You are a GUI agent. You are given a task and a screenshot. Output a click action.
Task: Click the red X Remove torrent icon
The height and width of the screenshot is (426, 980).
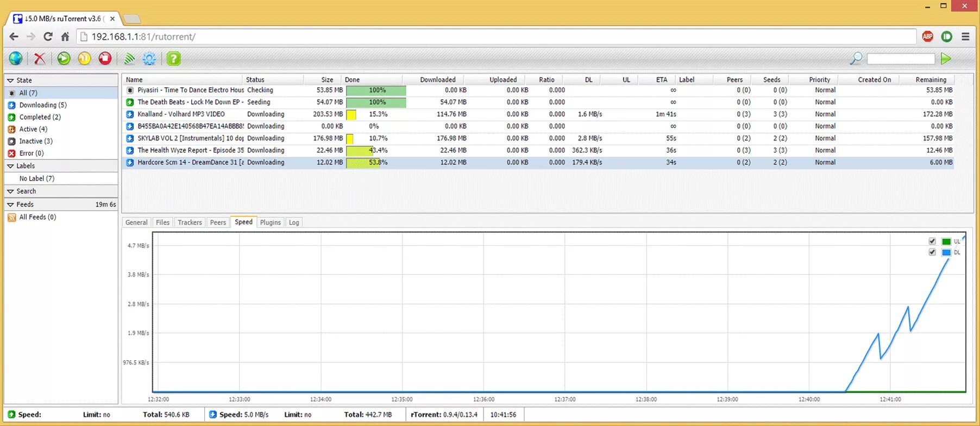[40, 59]
